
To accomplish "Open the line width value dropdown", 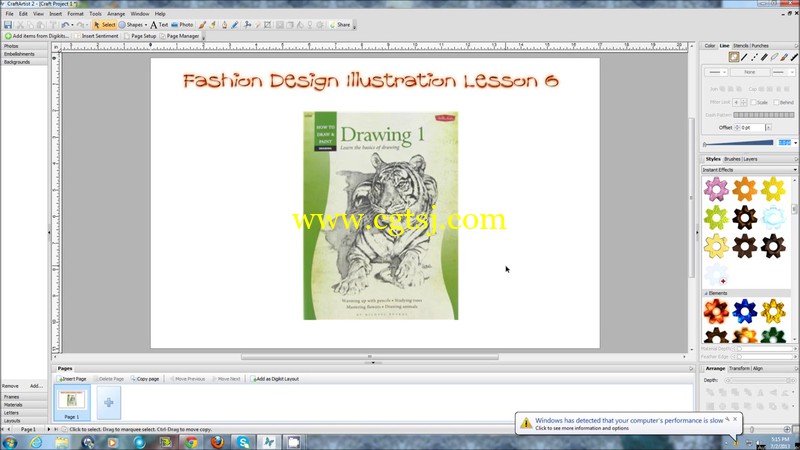I will 795,143.
